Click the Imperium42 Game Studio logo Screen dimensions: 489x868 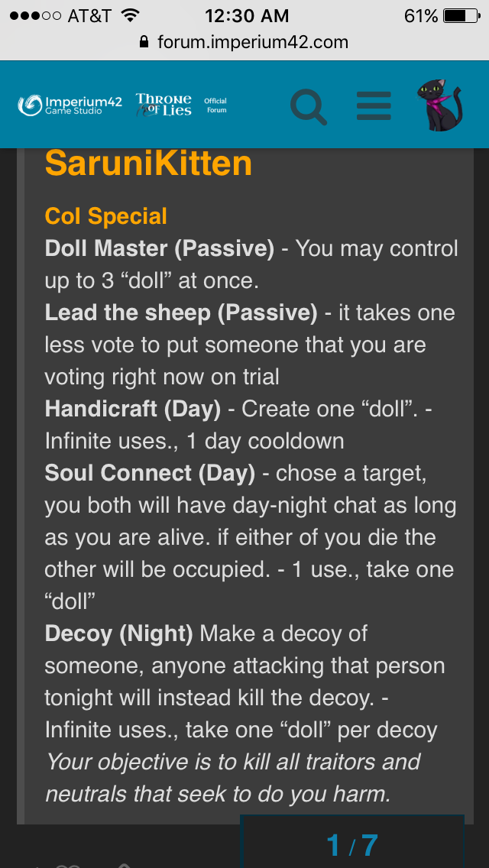70,105
